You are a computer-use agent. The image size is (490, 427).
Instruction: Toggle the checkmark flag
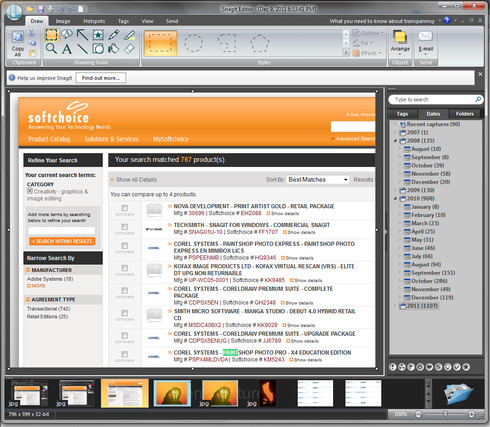(x=457, y=367)
